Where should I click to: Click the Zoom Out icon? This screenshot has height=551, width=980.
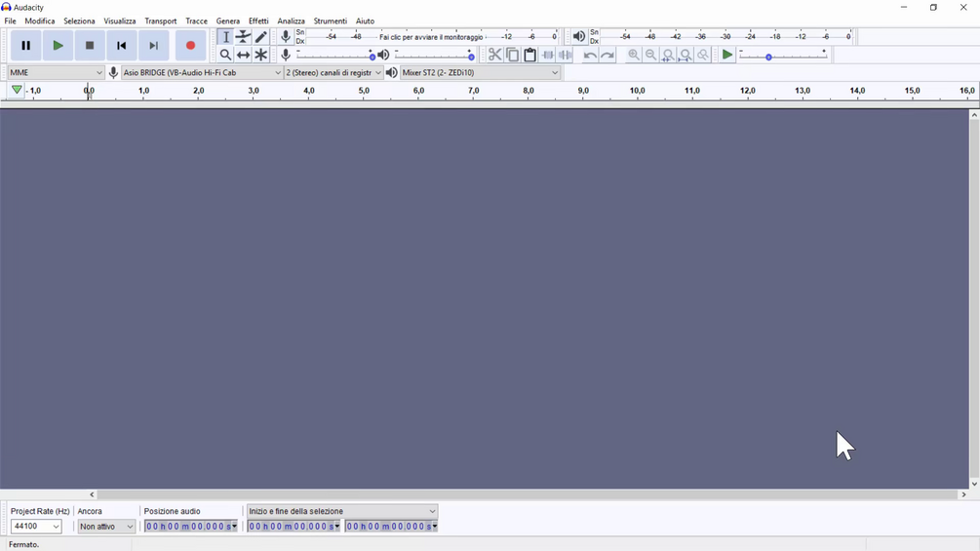(650, 55)
